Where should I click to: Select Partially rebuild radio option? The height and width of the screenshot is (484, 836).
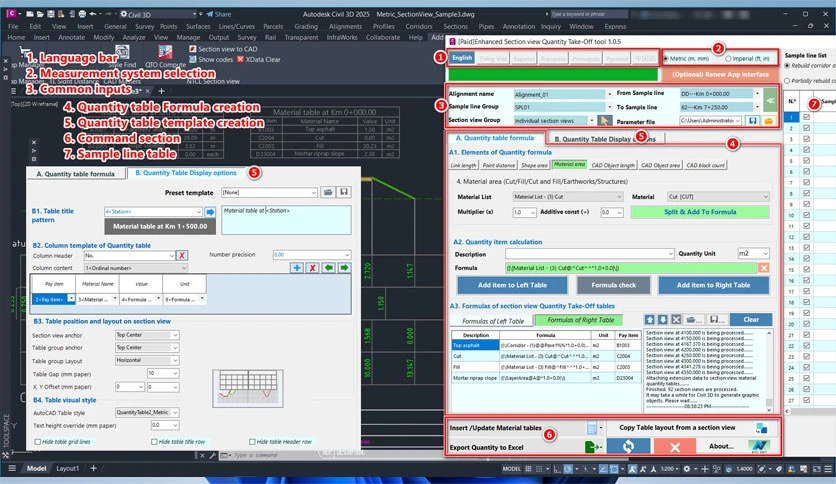point(787,80)
